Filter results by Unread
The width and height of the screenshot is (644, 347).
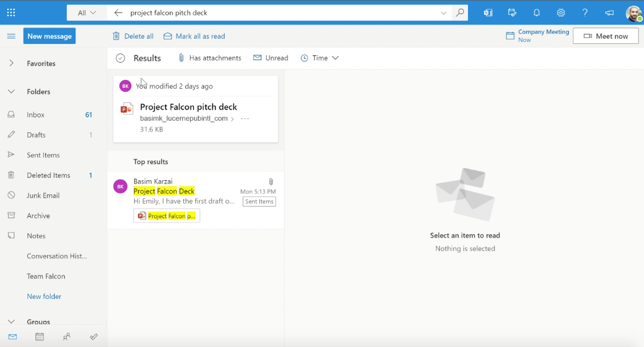[x=271, y=58]
